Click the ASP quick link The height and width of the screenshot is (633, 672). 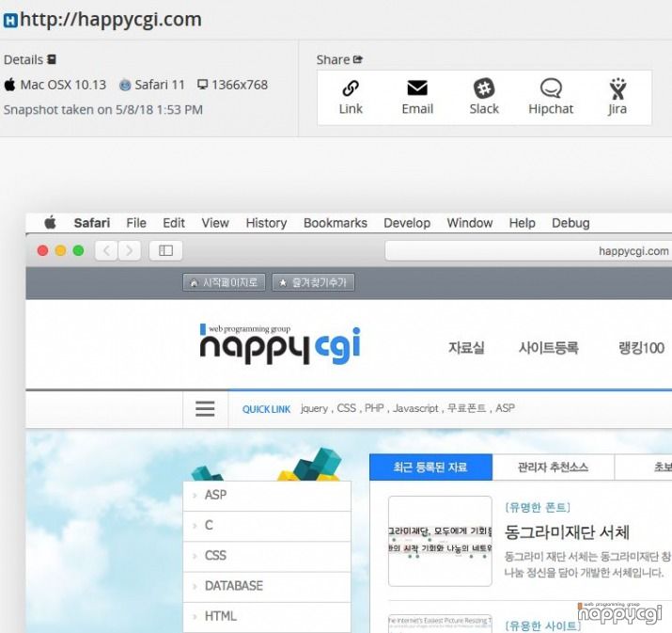[x=505, y=408]
